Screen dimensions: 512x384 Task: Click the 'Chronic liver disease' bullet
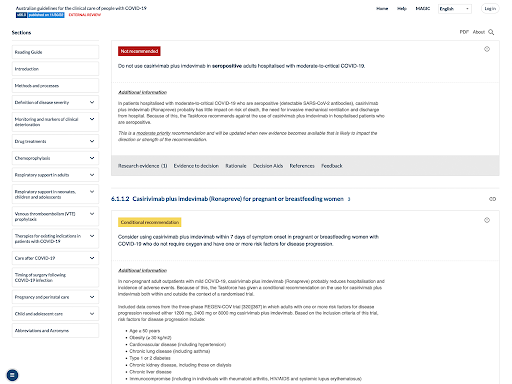150,372
